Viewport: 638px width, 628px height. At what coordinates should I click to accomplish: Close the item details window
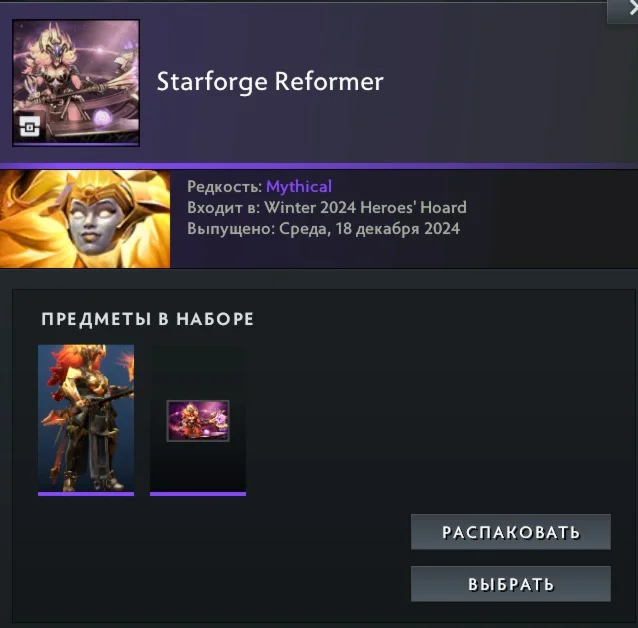click(x=629, y=9)
